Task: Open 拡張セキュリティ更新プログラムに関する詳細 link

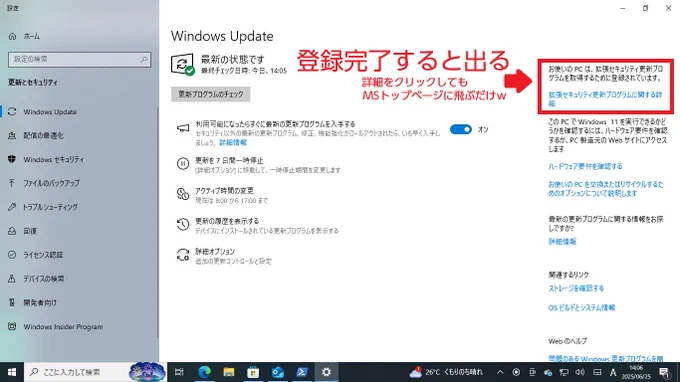Action: click(x=605, y=99)
